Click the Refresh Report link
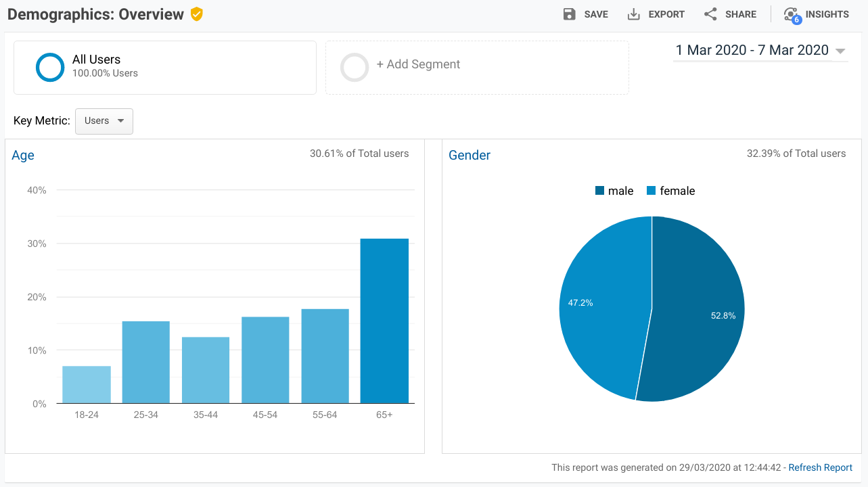The image size is (868, 487). tap(820, 467)
